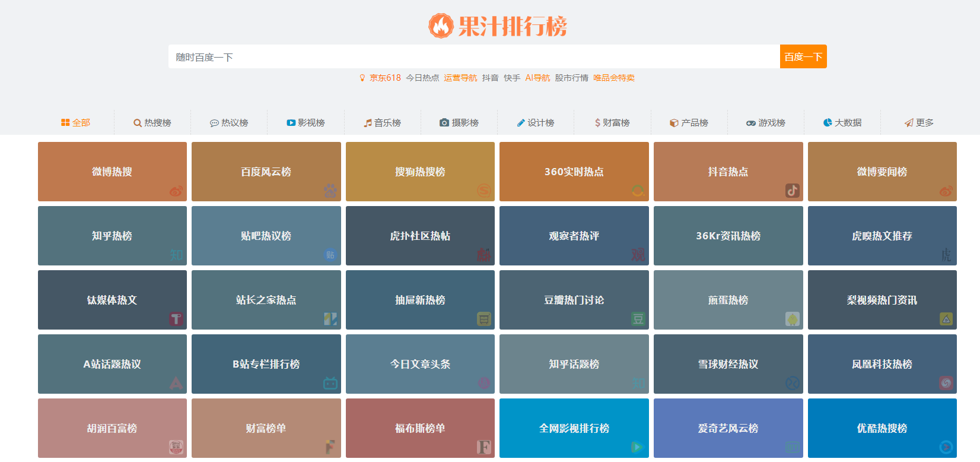Click the Douban icon on 豆瓣热门讨论 card
980x462 pixels.
click(638, 319)
